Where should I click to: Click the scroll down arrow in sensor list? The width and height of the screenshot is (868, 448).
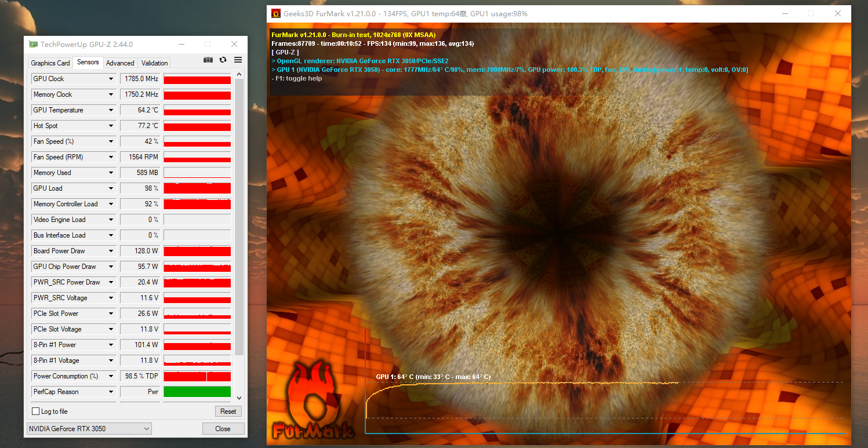pyautogui.click(x=239, y=398)
